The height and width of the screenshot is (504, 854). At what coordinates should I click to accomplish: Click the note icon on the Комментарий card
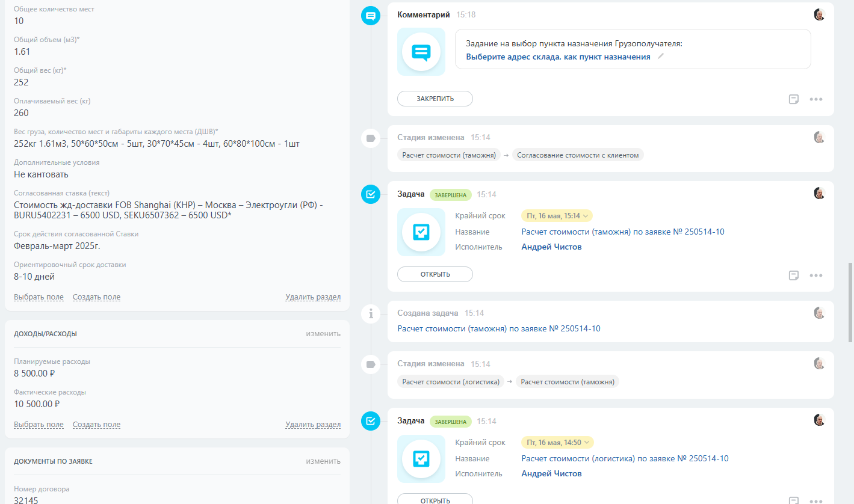794,99
